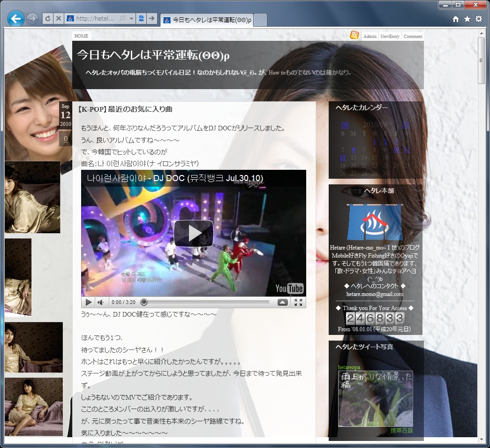The height and width of the screenshot is (448, 490).
Task: Click the scrollbar down arrow
Action: (481, 440)
